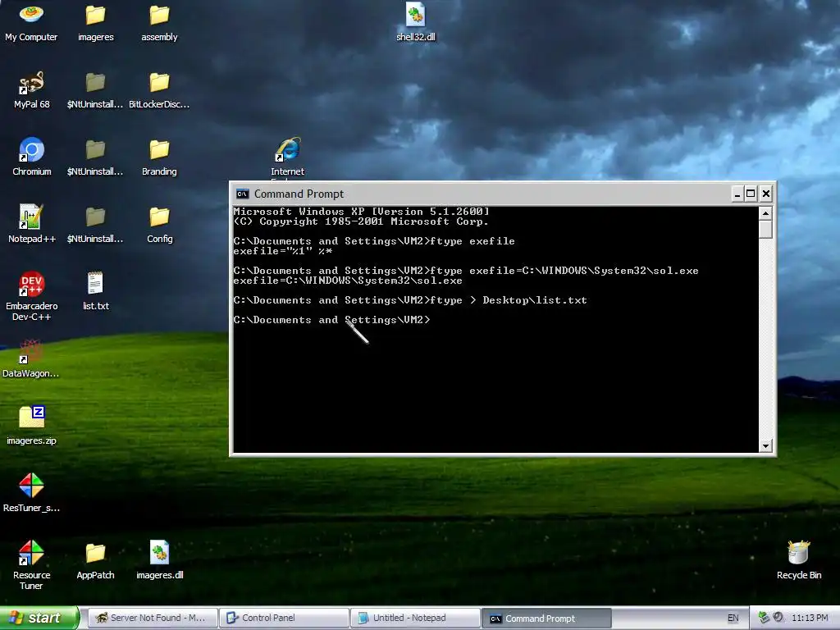Click the 'exefile=C:\WINDOWS\System32\sol.exe' output line
This screenshot has width=840, height=630.
(x=348, y=281)
